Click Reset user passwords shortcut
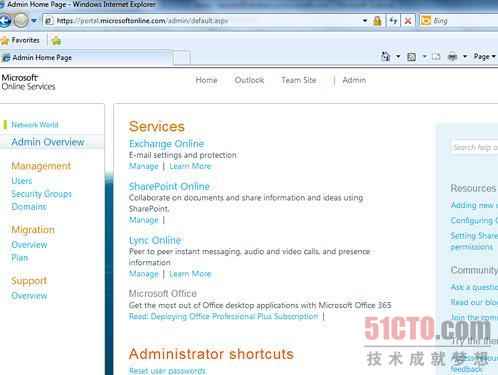Image resolution: width=498 pixels, height=375 pixels. (x=167, y=371)
